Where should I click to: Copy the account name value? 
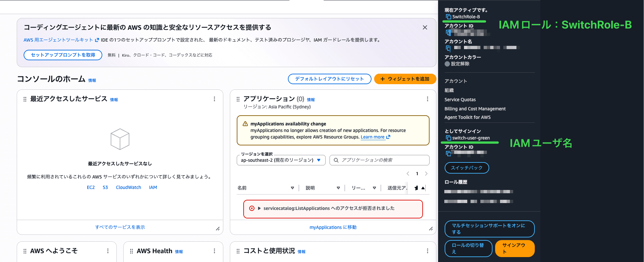click(448, 48)
